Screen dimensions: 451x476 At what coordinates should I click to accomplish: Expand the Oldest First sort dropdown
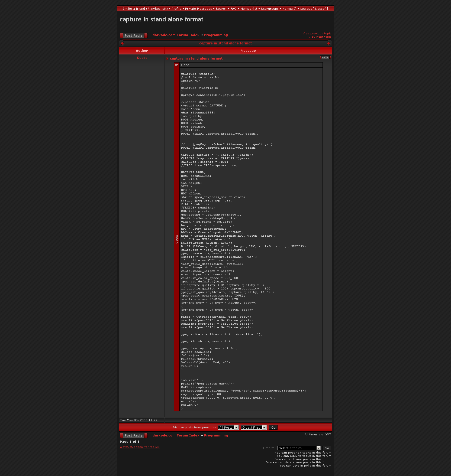tap(253, 428)
